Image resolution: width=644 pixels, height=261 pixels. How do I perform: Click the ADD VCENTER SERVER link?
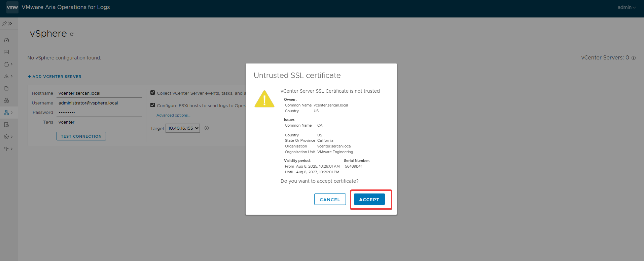55,77
